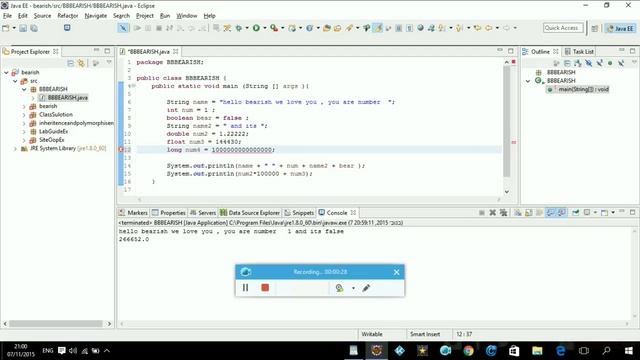
Task: Switch to the Markers tab
Action: (x=133, y=213)
